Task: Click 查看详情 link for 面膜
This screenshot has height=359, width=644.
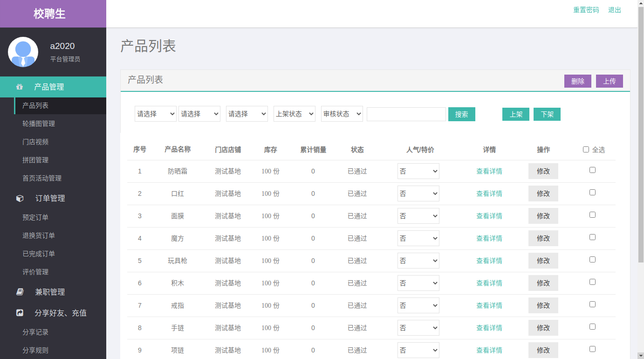Action: [489, 216]
